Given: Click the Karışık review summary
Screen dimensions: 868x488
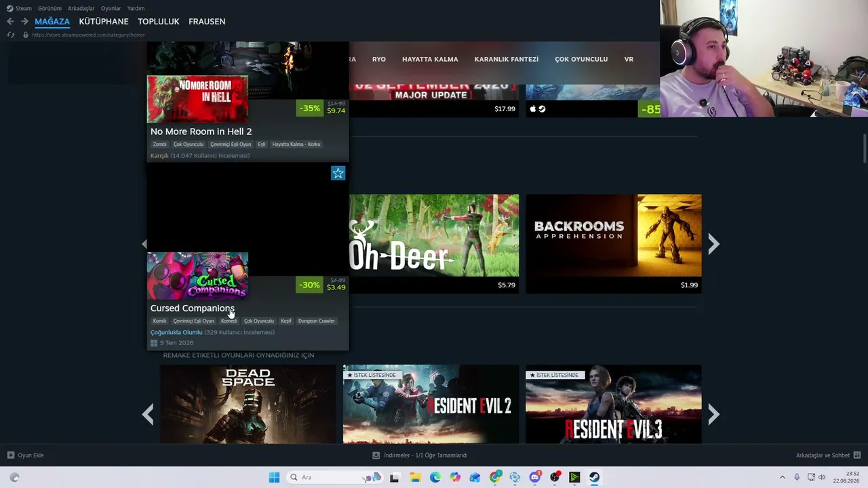Looking at the screenshot, I should [159, 156].
